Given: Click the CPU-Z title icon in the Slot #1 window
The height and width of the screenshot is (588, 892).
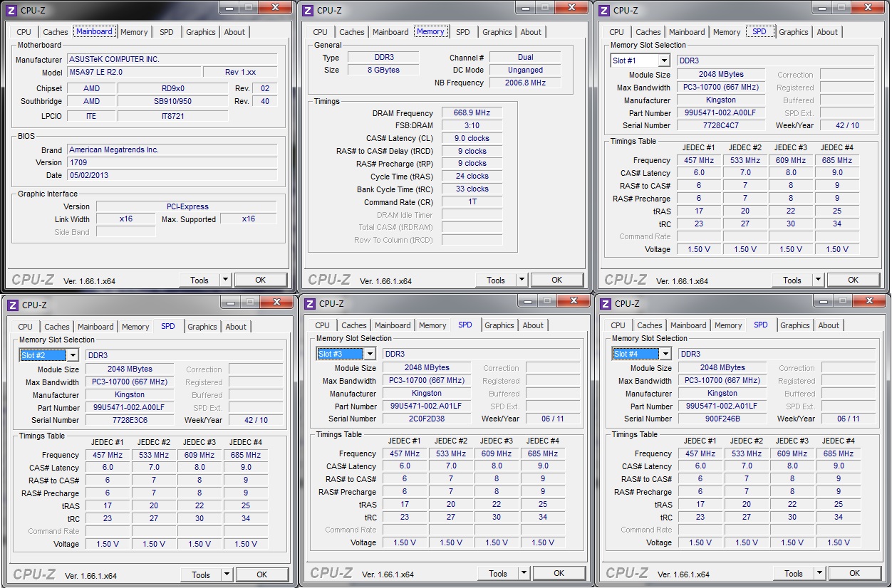Looking at the screenshot, I should 604,10.
